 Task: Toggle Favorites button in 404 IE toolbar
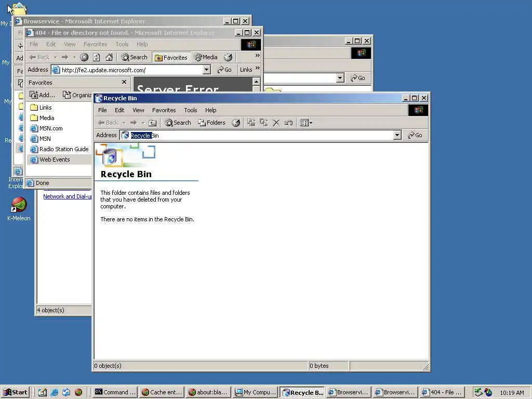pos(171,58)
